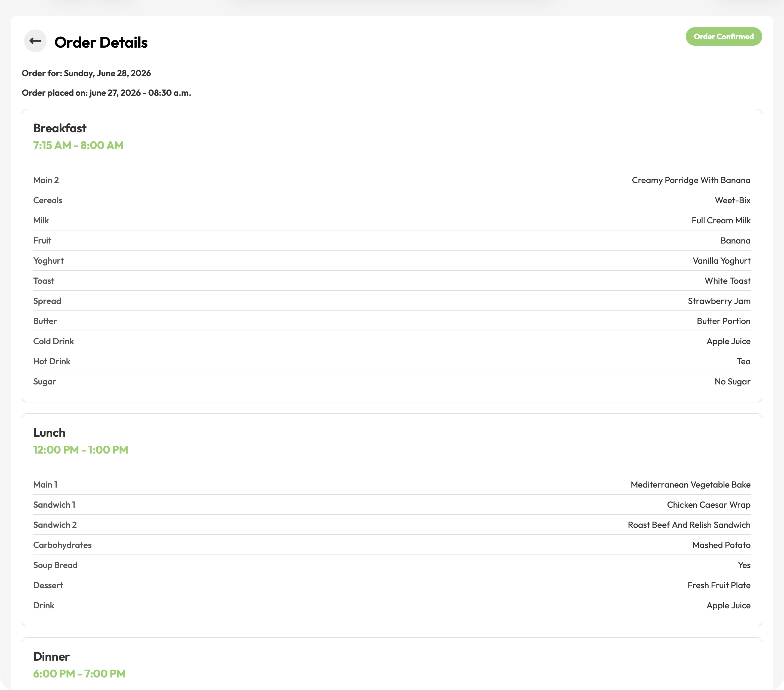This screenshot has height=690, width=784.
Task: Click the 'Sandwich 2' row label
Action: click(55, 525)
